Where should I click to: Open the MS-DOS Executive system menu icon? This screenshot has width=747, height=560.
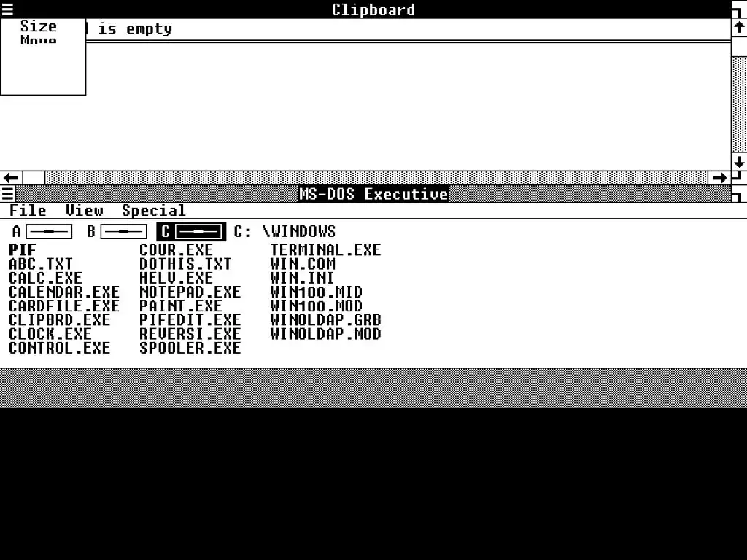coord(7,194)
